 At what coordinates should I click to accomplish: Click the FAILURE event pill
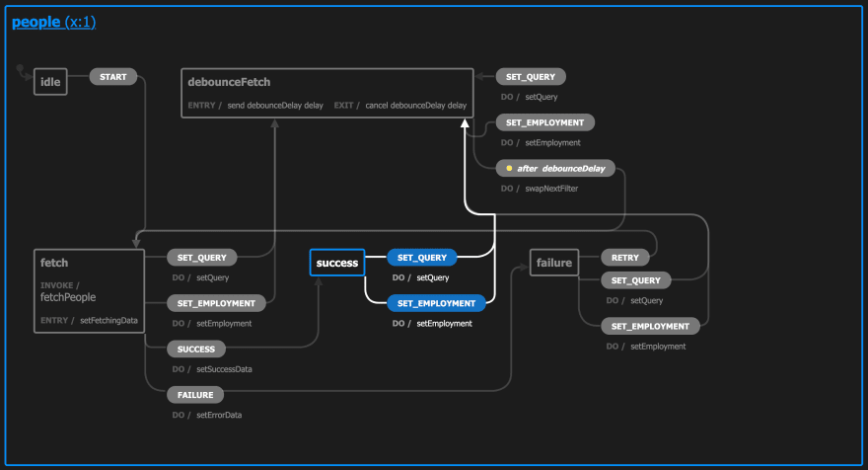point(195,395)
